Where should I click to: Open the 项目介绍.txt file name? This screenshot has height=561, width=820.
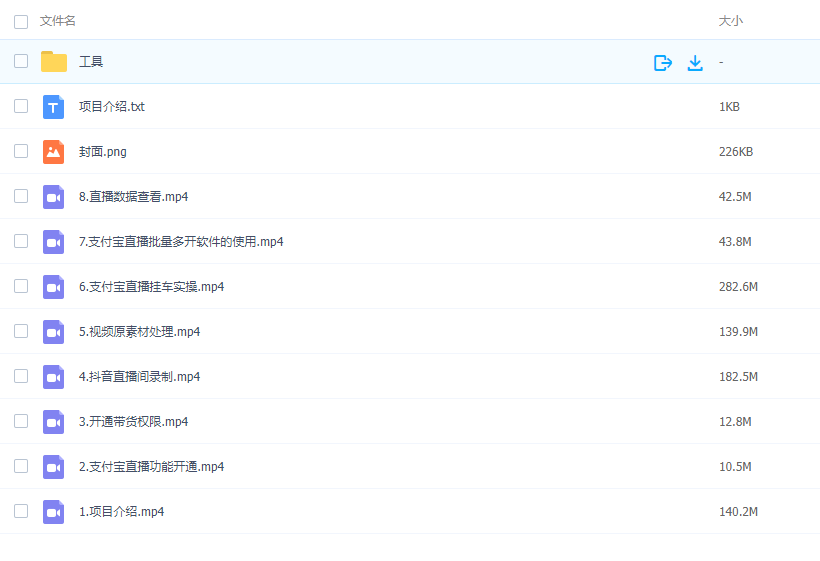coord(112,107)
